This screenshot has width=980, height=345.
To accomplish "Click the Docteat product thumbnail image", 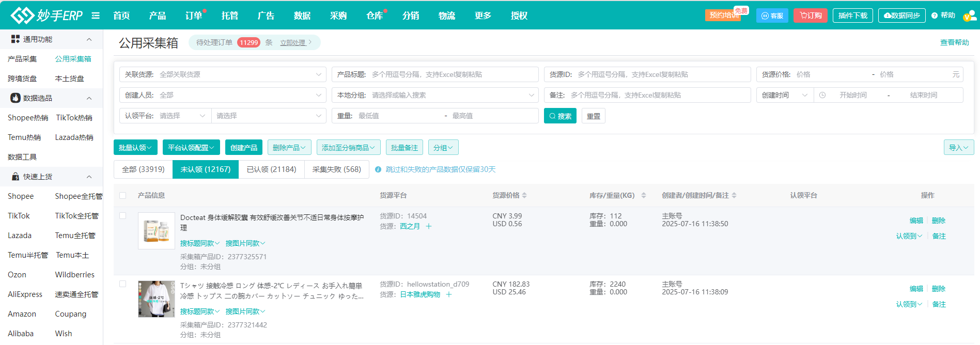I will [x=157, y=231].
